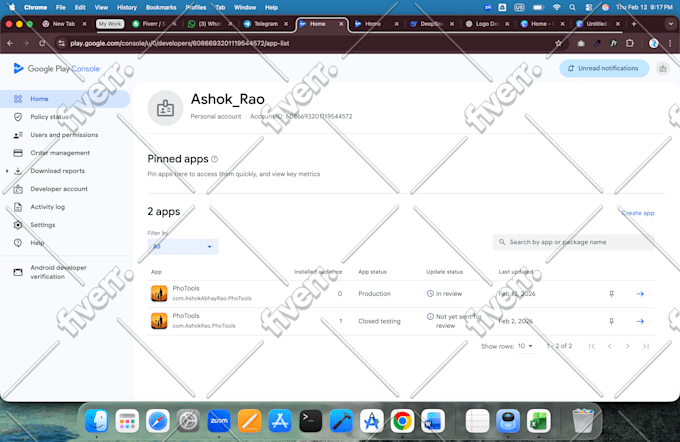680x442 pixels.
Task: Go to first page of app list
Action: pyautogui.click(x=592, y=346)
